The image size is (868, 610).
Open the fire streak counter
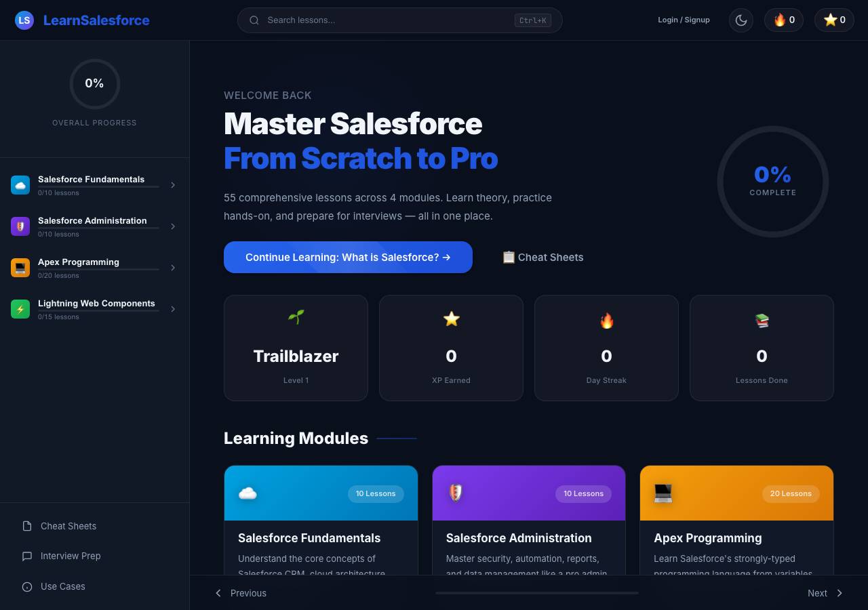click(784, 20)
